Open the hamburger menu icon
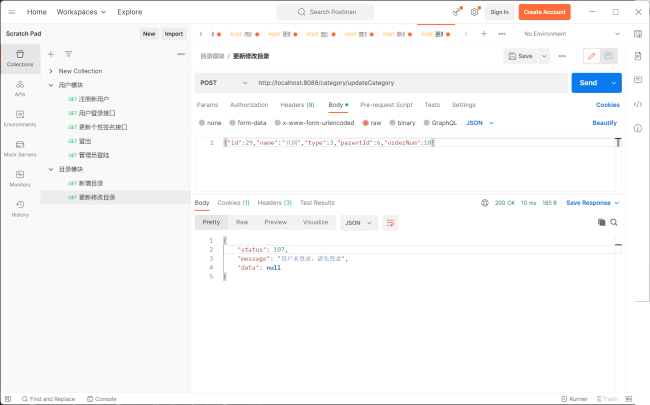This screenshot has height=405, width=650. point(12,12)
